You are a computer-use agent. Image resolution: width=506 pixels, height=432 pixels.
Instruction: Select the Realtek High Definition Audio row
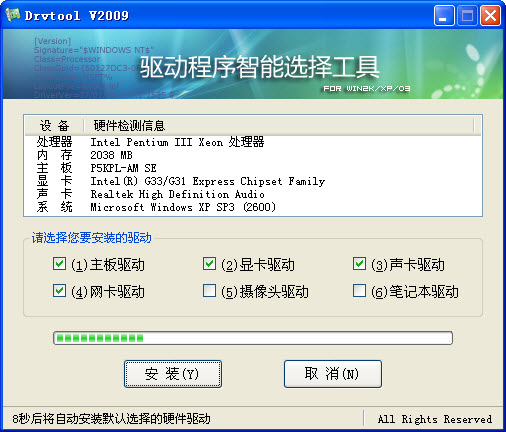253,194
